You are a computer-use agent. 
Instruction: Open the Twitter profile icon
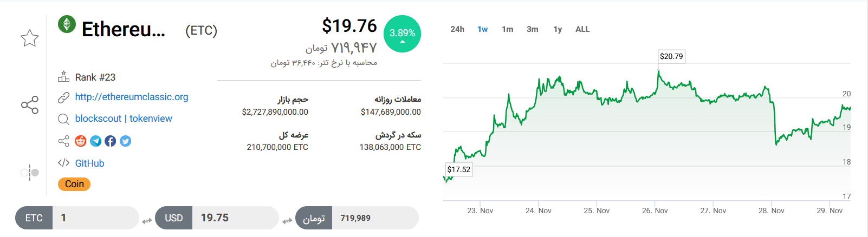[125, 141]
